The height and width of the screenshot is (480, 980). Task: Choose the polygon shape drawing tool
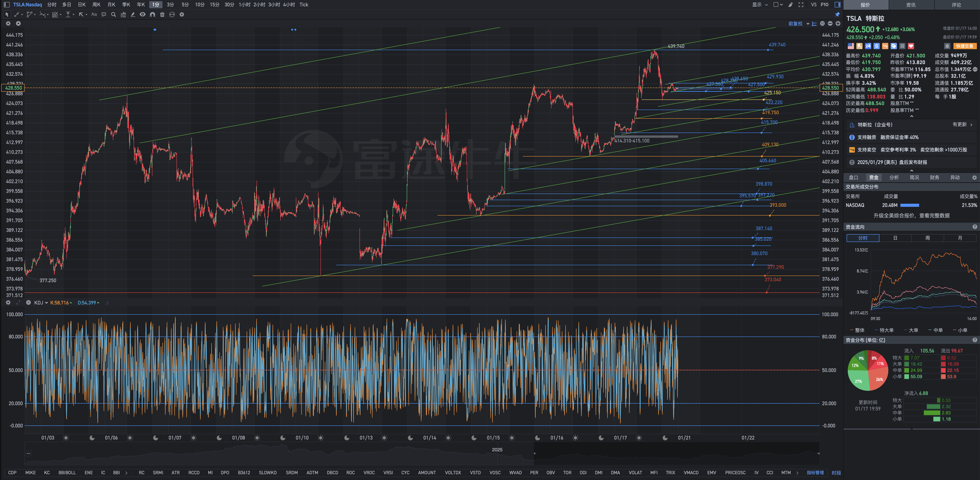click(30, 14)
